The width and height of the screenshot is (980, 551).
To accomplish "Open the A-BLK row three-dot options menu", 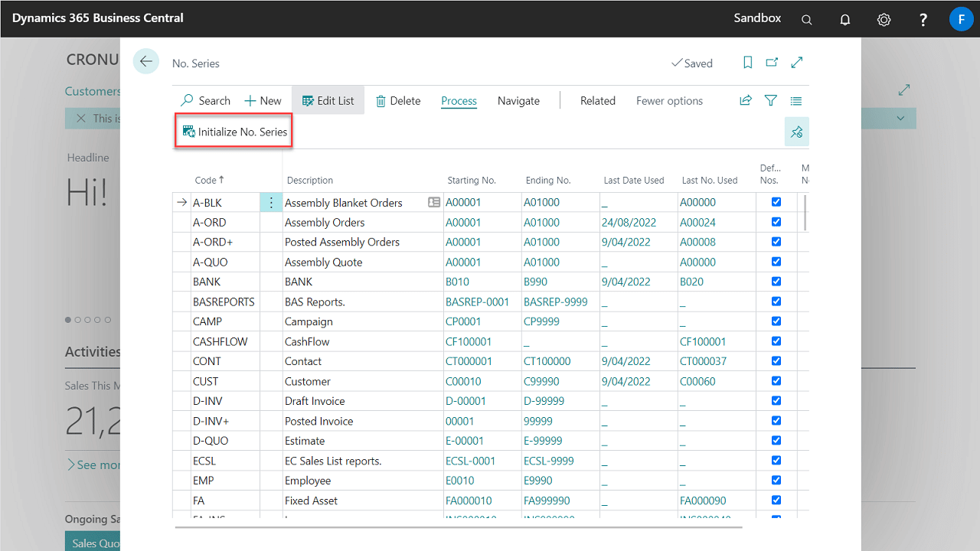I will click(271, 203).
